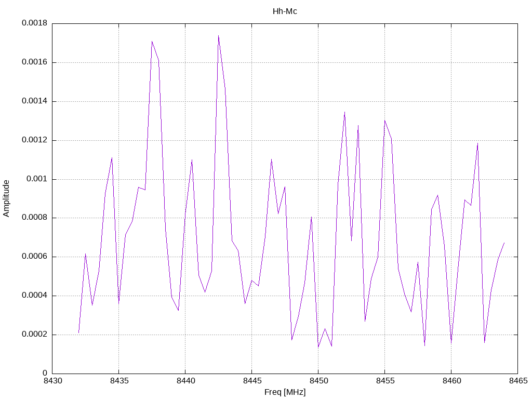The width and height of the screenshot is (532, 399).
Task: Click the 8430 x-axis tick label
Action: click(x=53, y=381)
